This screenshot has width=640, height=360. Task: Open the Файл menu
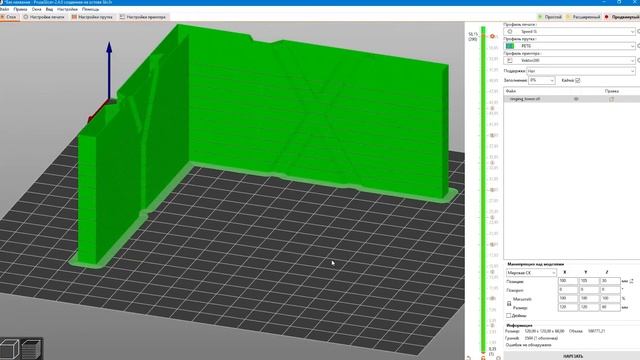(4, 9)
